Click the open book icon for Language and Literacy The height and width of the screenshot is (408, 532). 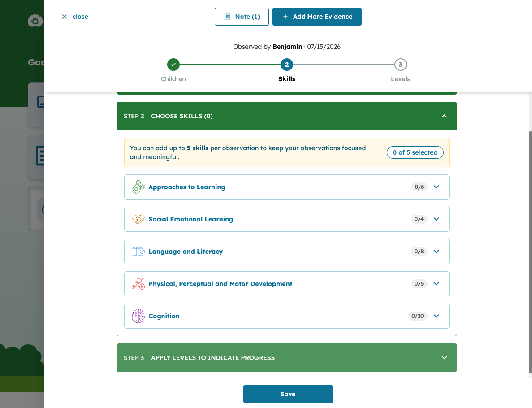[x=138, y=252]
